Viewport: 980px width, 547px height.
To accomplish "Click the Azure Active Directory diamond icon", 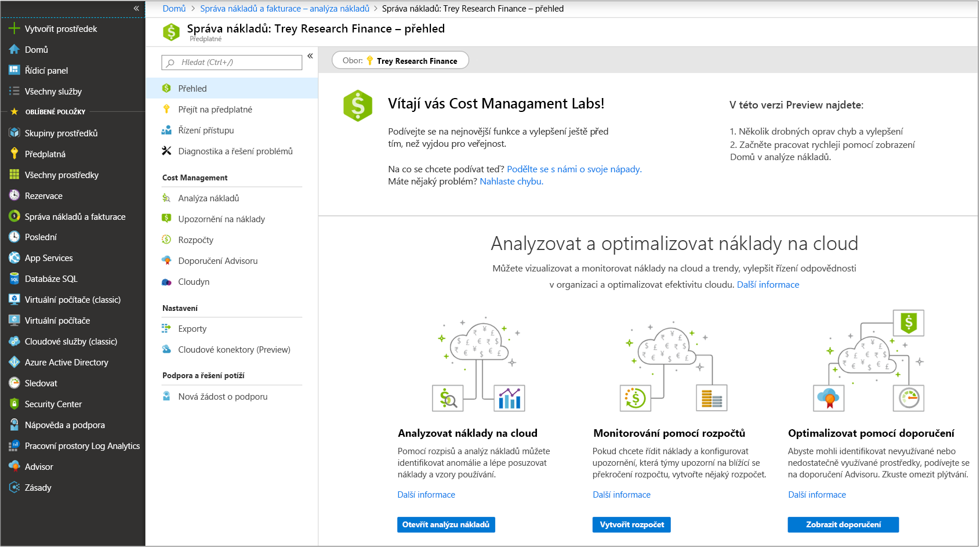I will 14,362.
